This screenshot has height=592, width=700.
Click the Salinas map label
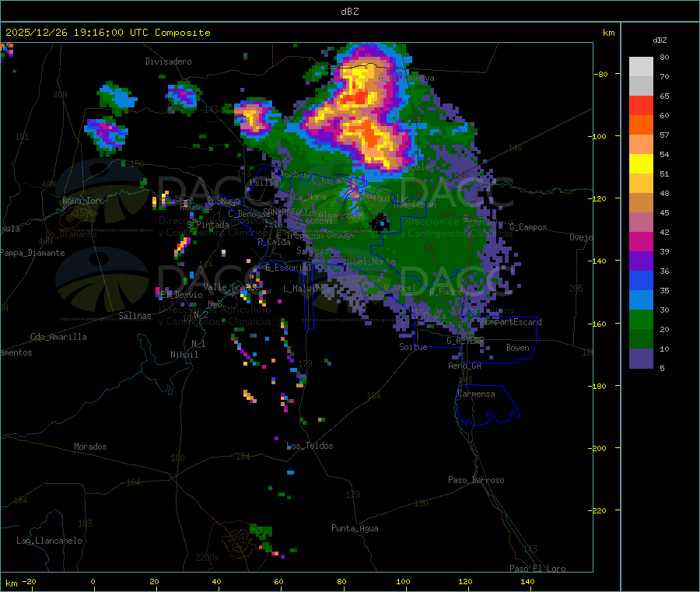coord(135,316)
